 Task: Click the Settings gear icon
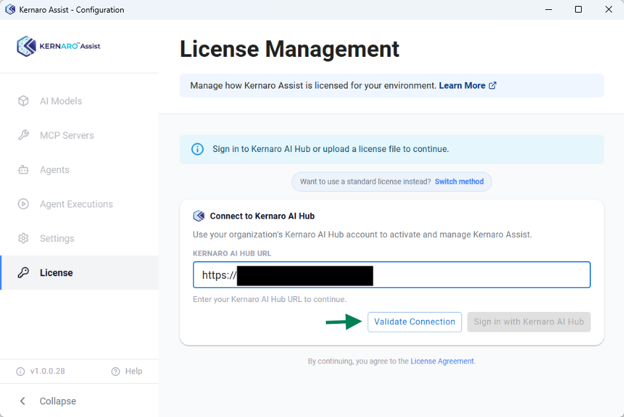(23, 238)
